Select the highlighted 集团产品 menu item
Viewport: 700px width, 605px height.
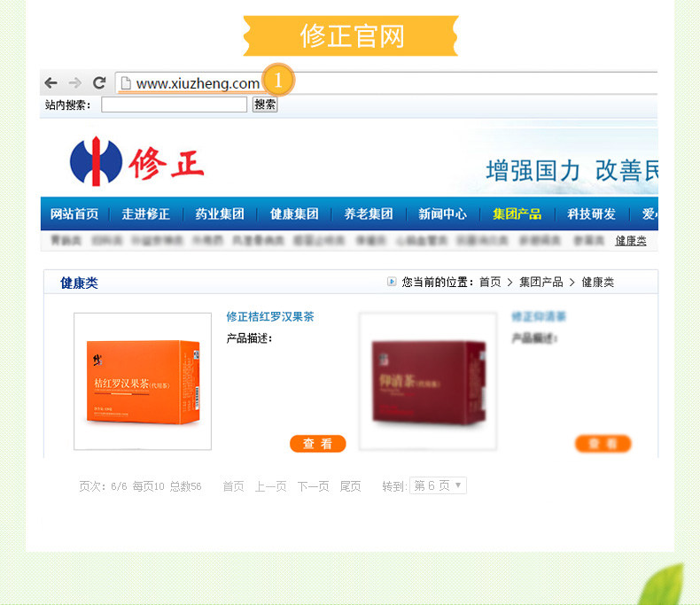517,214
